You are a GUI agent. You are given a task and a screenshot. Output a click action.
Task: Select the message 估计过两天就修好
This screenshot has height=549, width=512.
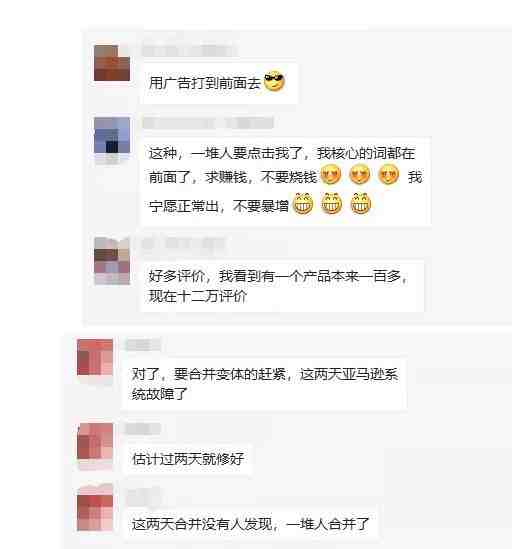coord(188,459)
